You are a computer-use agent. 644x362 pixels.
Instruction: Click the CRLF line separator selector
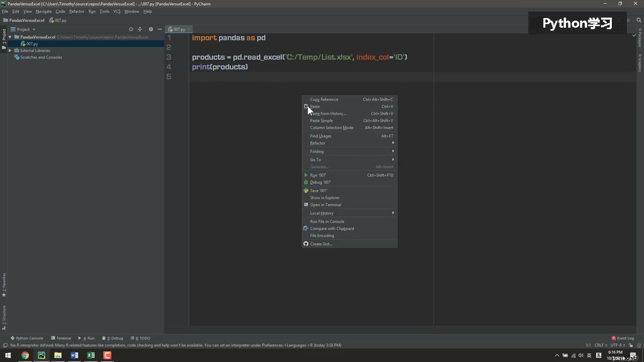[x=601, y=345]
